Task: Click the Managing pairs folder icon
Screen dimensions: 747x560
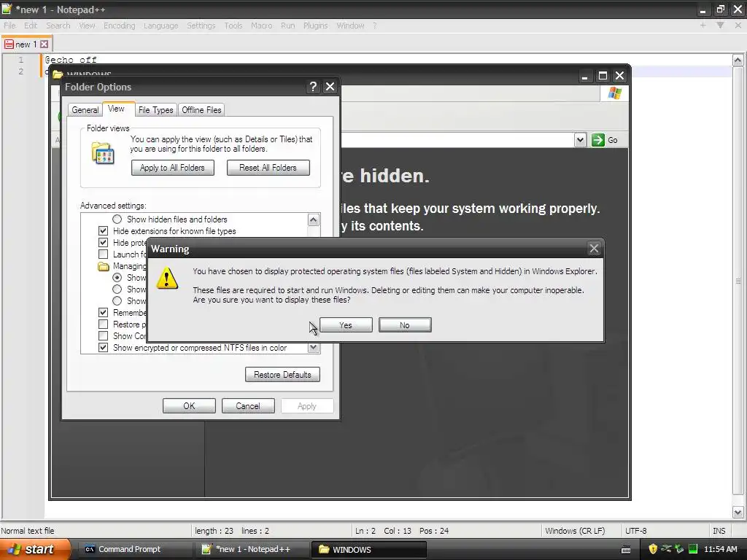Action: click(x=104, y=266)
